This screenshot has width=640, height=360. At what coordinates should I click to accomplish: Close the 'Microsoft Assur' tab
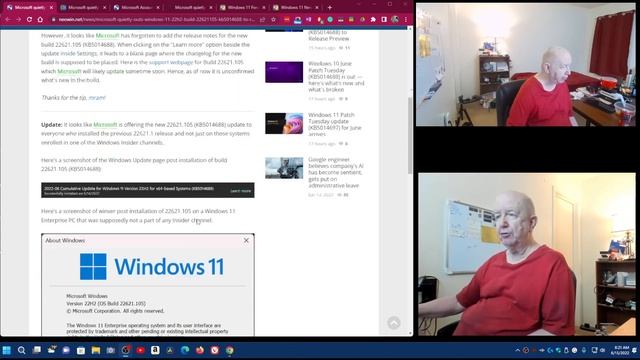click(158, 7)
